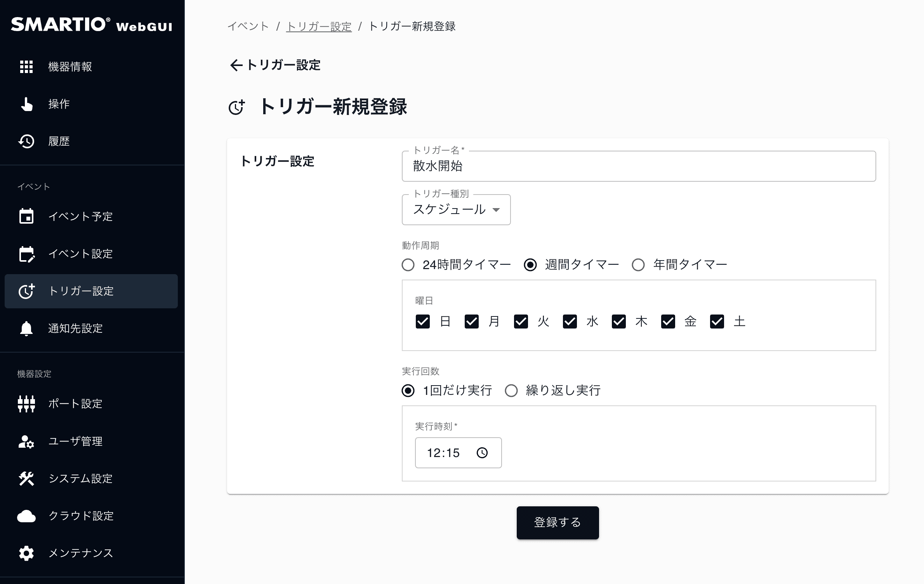
Task: Click the トリガー設定 breadcrumb link
Action: coord(318,27)
